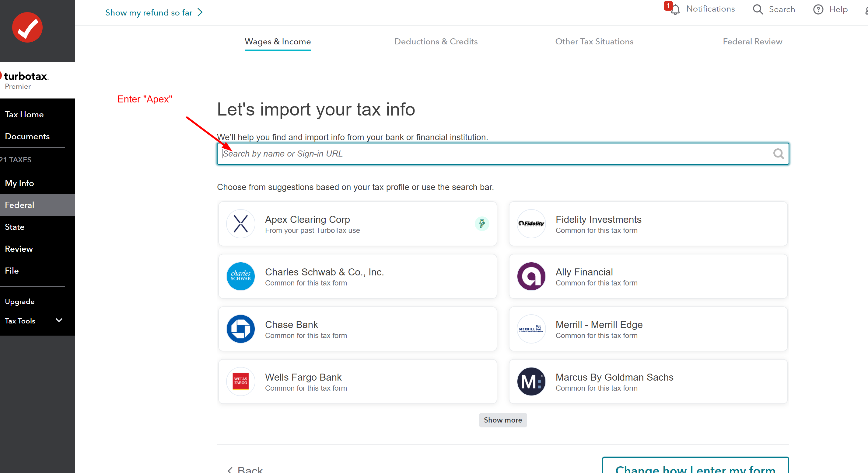The width and height of the screenshot is (868, 473).
Task: Click the green lightning badge on Apex
Action: tap(482, 223)
